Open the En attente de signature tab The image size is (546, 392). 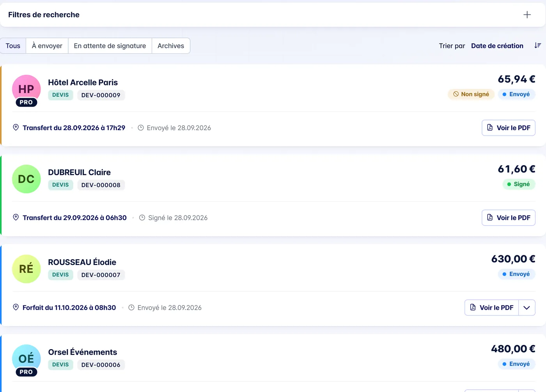tap(110, 46)
